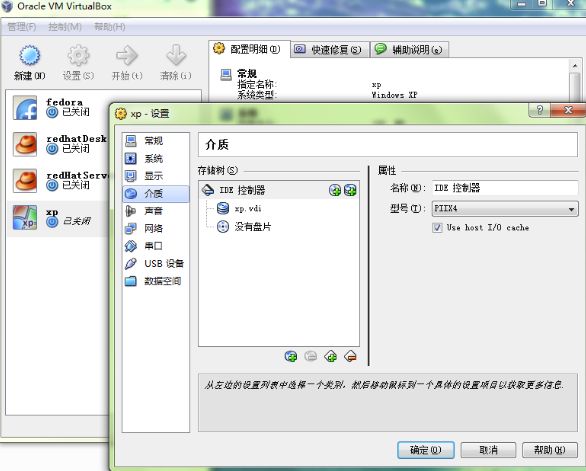586x471 pixels.
Task: Open the 型号 PIIX4 dropdown
Action: (505, 209)
